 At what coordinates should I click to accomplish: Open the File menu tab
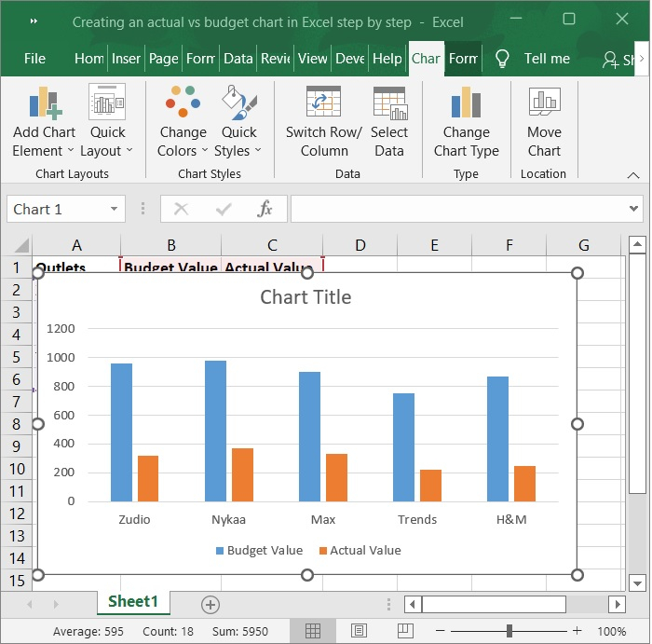pos(34,58)
